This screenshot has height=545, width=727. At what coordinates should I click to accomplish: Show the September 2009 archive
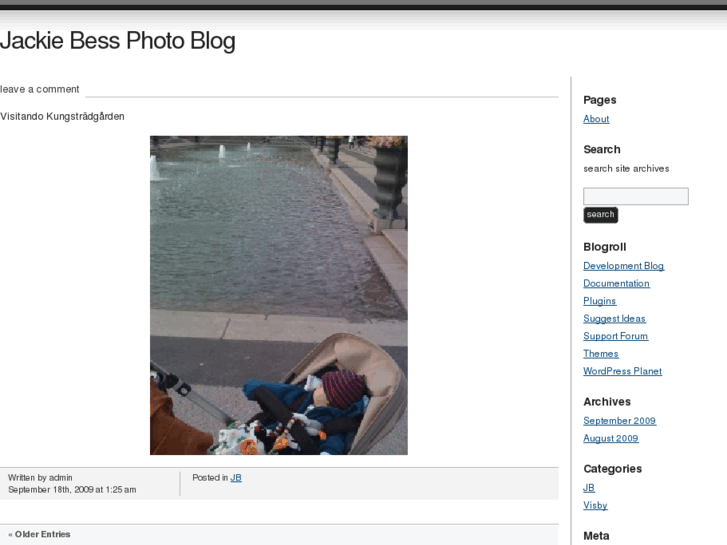pyautogui.click(x=619, y=421)
